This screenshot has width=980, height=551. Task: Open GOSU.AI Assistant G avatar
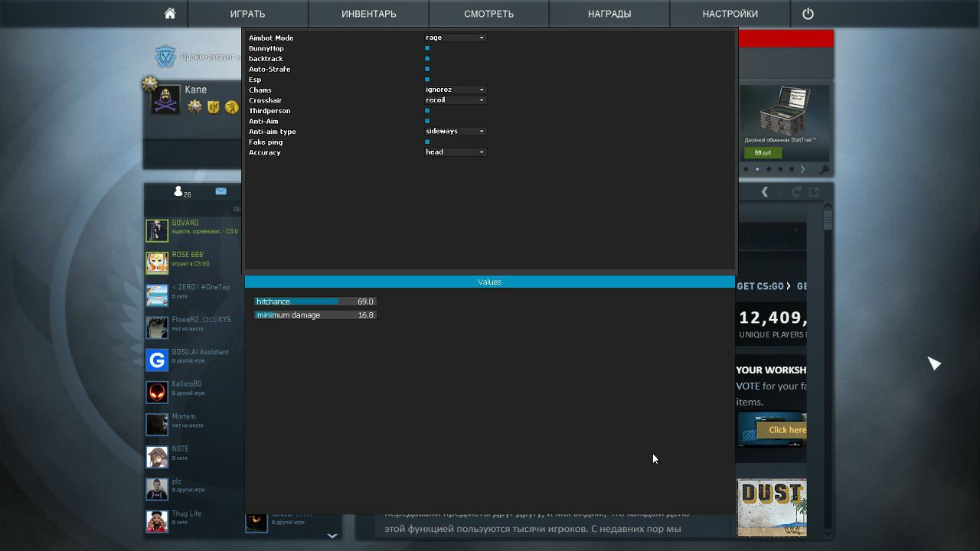[157, 360]
